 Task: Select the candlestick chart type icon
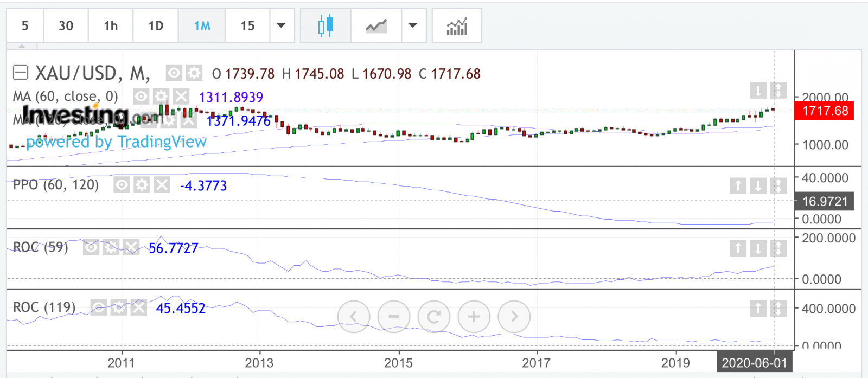pyautogui.click(x=325, y=25)
